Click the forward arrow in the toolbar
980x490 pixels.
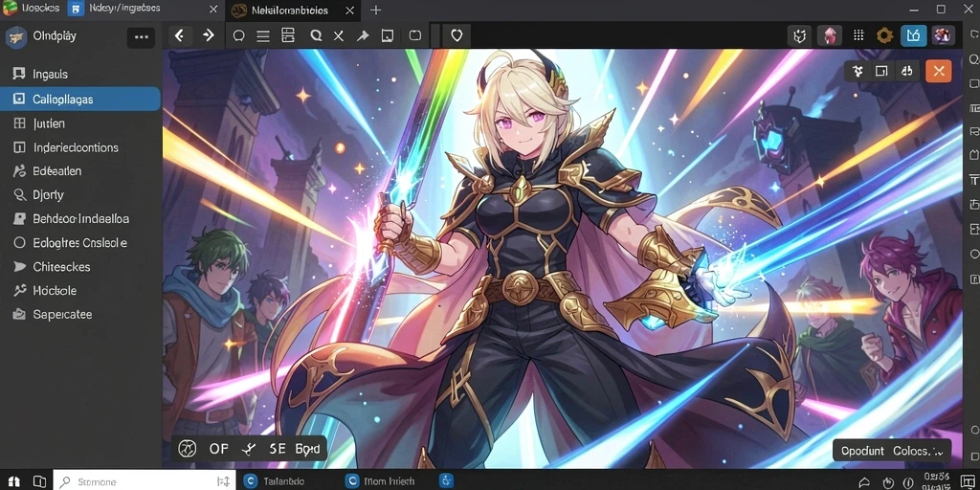[x=208, y=35]
